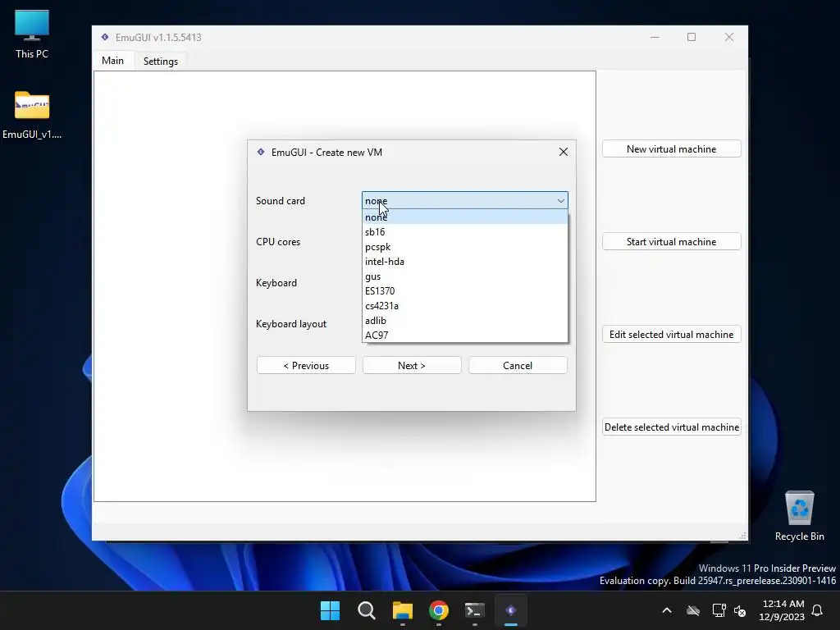This screenshot has height=630, width=840.
Task: Open the Settings tab
Action: click(161, 62)
